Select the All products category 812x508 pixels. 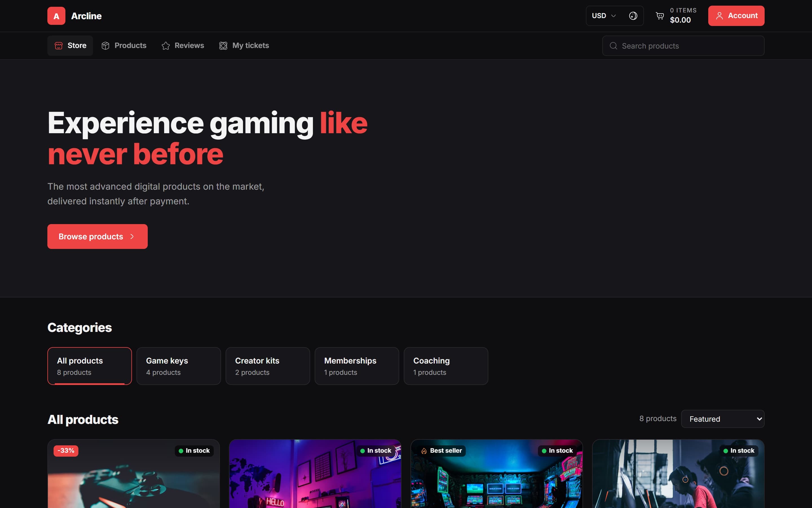[90, 366]
